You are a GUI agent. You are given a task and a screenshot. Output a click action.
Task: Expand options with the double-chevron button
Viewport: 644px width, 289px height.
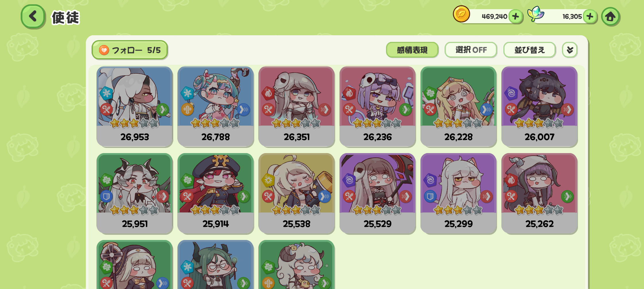point(570,50)
